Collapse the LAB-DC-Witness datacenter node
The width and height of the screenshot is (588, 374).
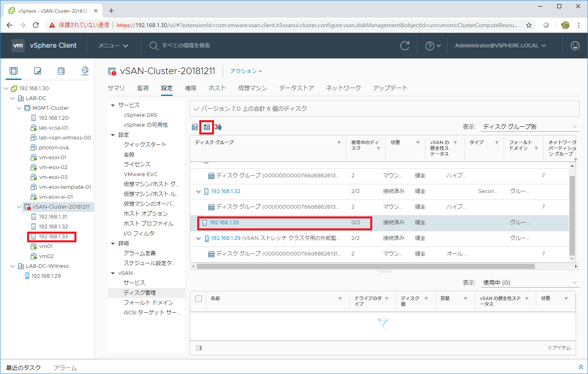[x=13, y=266]
